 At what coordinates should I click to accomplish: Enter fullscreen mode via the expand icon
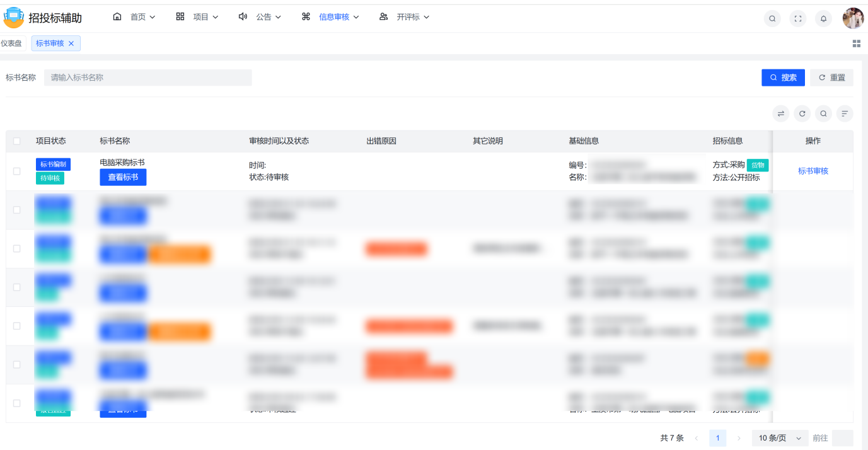pos(798,18)
